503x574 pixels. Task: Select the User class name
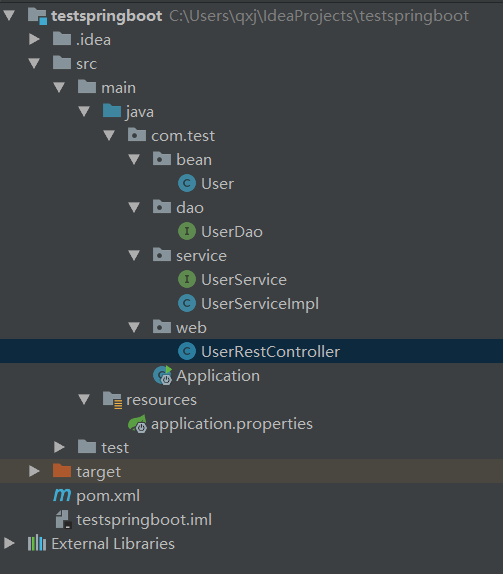[x=217, y=184]
